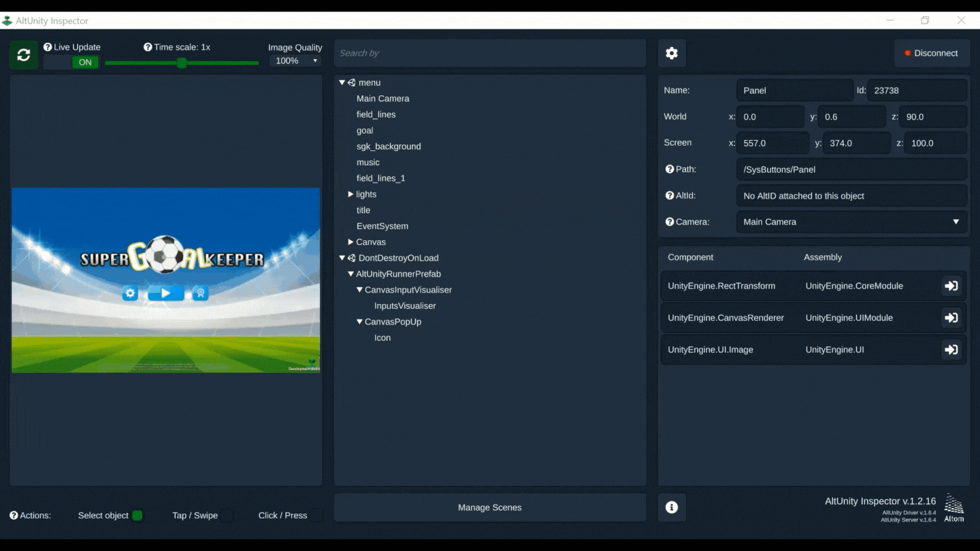This screenshot has width=980, height=551.
Task: Select EventSystem in hierarchy
Action: click(x=382, y=227)
